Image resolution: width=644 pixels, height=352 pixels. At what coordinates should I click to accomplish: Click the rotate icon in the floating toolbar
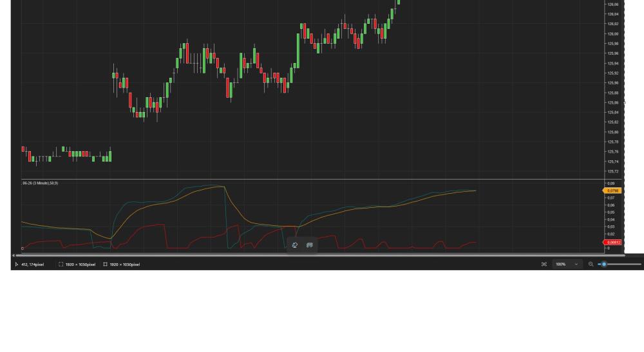click(x=295, y=245)
